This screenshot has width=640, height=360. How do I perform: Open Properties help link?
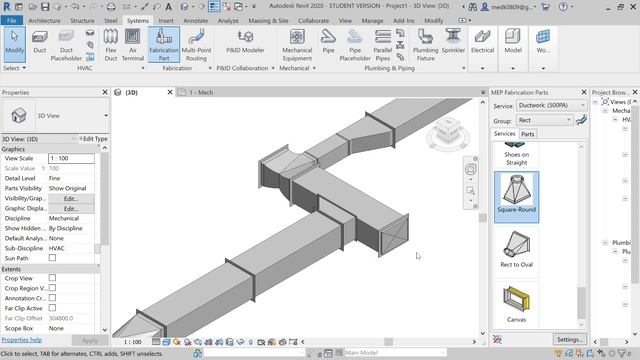pyautogui.click(x=22, y=340)
